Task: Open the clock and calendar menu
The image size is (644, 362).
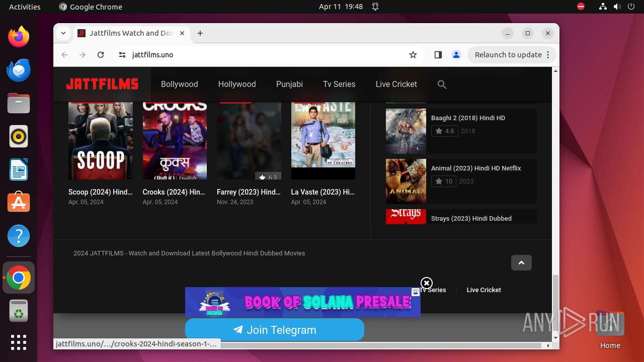Action: point(341,7)
